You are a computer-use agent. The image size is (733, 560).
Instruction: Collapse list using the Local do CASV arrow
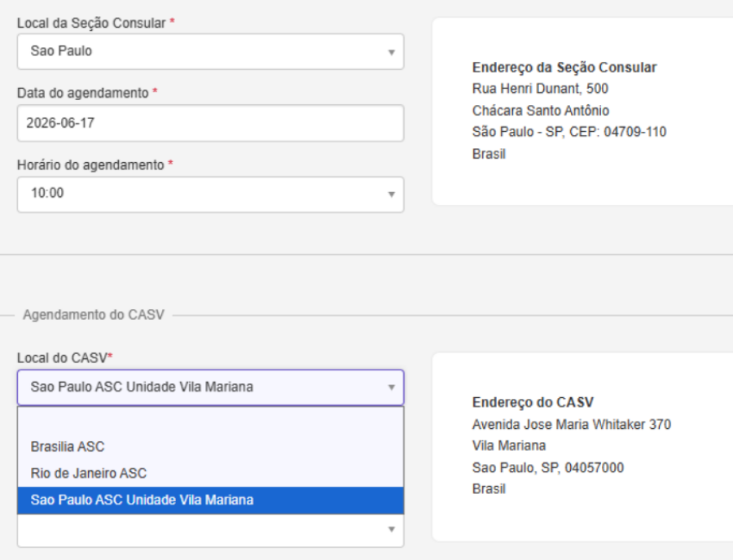[391, 388]
